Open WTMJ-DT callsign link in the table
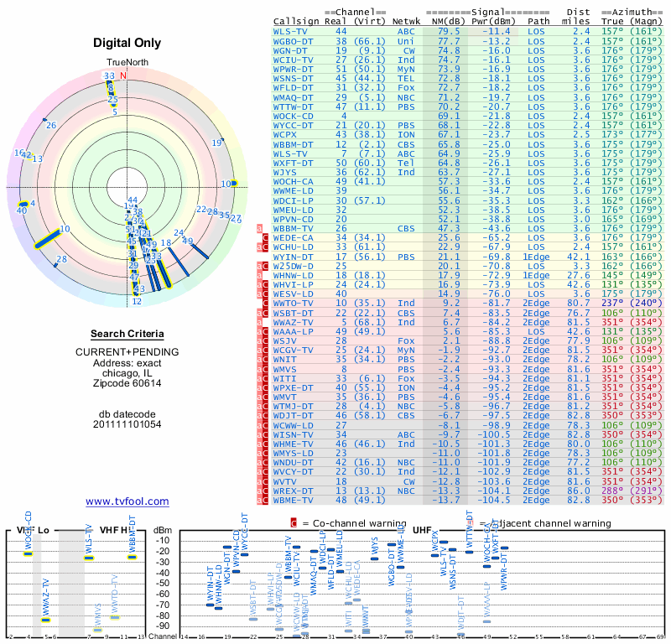This screenshot has width=671, height=644. pyautogui.click(x=293, y=407)
